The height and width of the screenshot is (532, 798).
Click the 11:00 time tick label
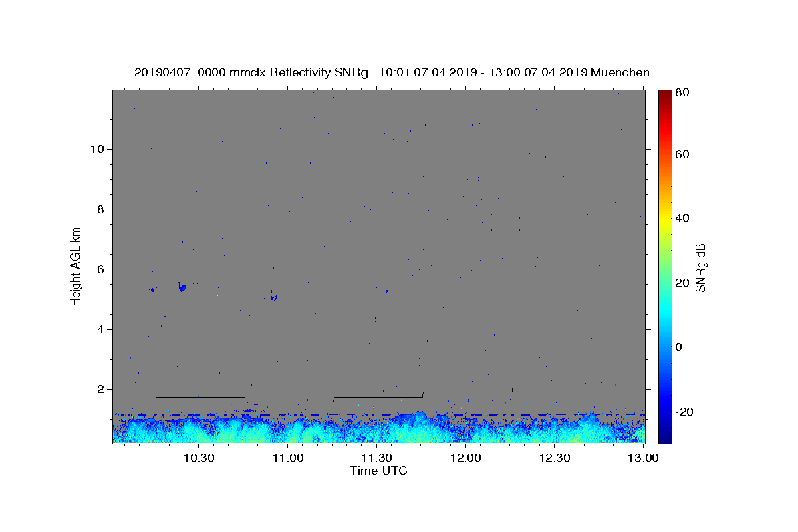[287, 458]
